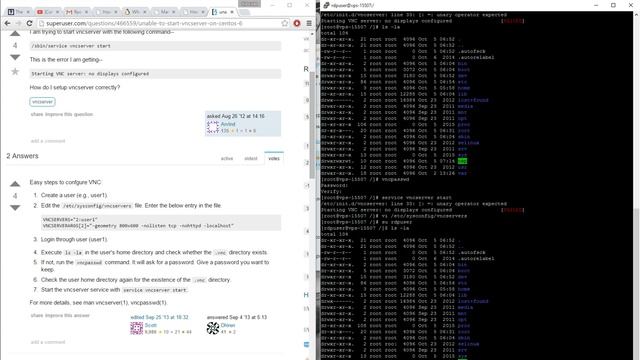The image size is (640, 360).
Task: Open the Chrome hamburger menu
Action: (x=309, y=23)
